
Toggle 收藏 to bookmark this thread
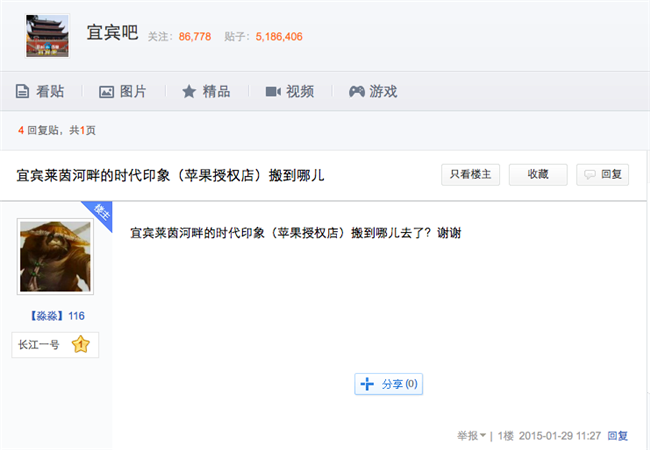pyautogui.click(x=537, y=175)
